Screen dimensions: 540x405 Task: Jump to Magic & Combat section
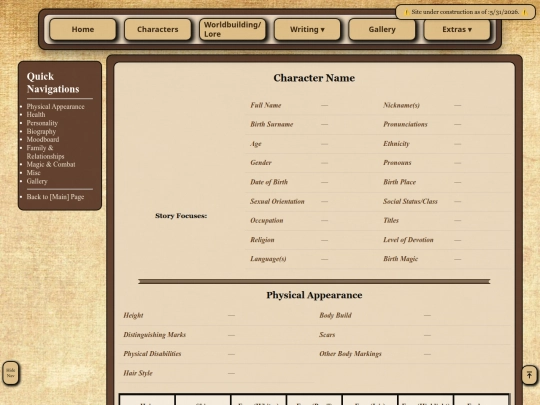tap(51, 164)
